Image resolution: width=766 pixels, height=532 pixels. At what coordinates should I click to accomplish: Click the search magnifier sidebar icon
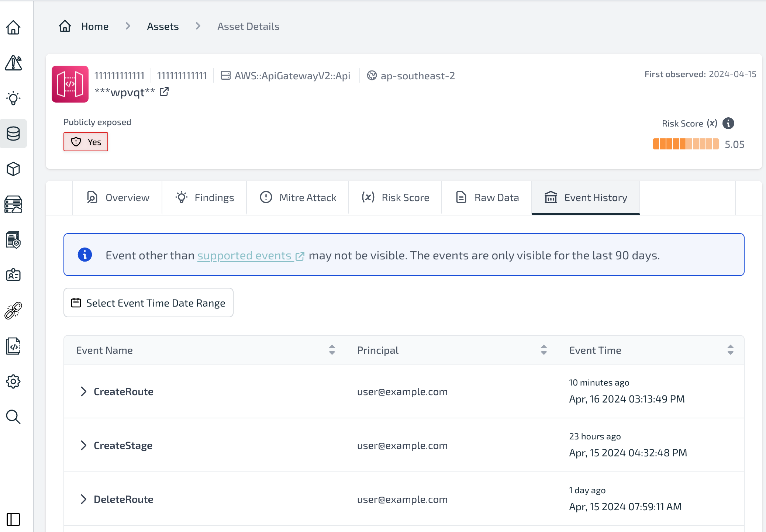(x=13, y=417)
